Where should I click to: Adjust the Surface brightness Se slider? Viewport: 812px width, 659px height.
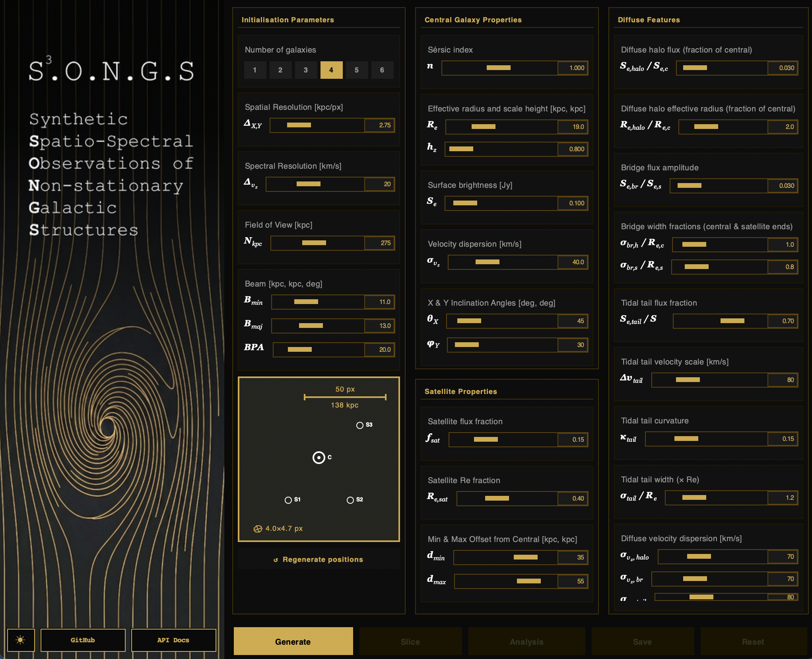501,203
